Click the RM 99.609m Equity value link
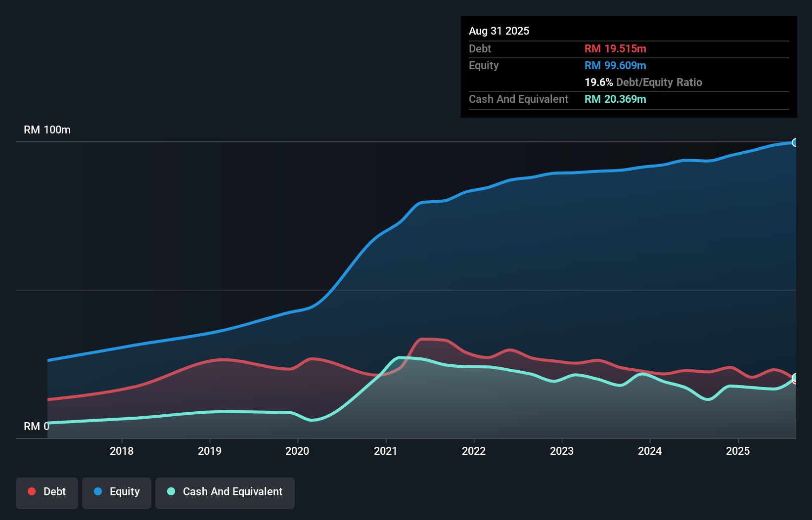 (615, 65)
